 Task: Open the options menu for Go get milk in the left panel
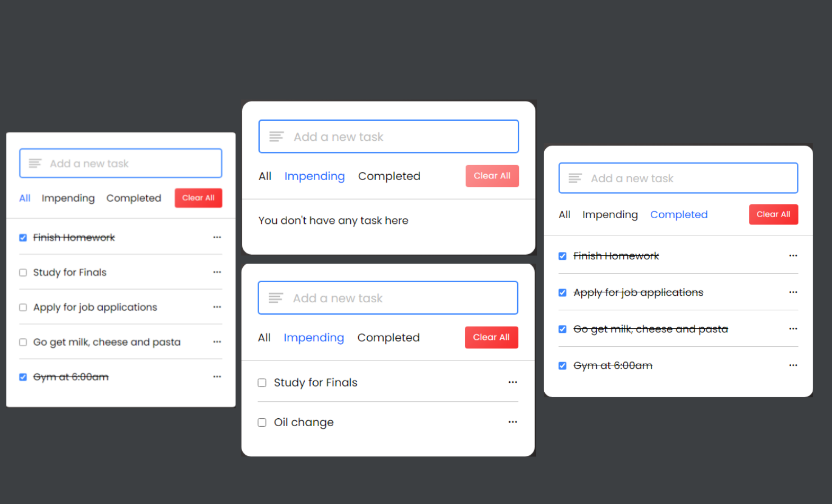217,342
